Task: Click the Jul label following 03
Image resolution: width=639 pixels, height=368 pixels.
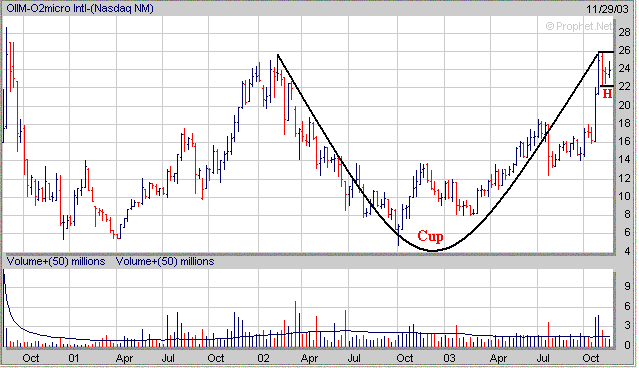Action: 543,359
